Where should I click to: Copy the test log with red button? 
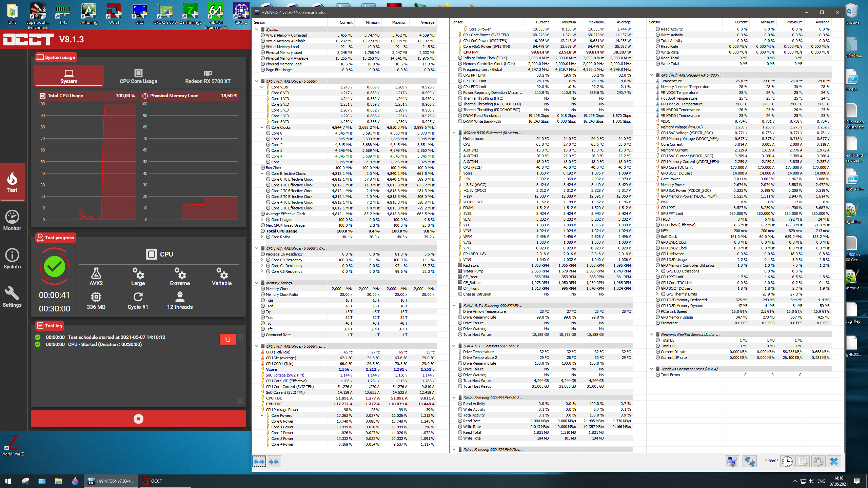tap(228, 339)
